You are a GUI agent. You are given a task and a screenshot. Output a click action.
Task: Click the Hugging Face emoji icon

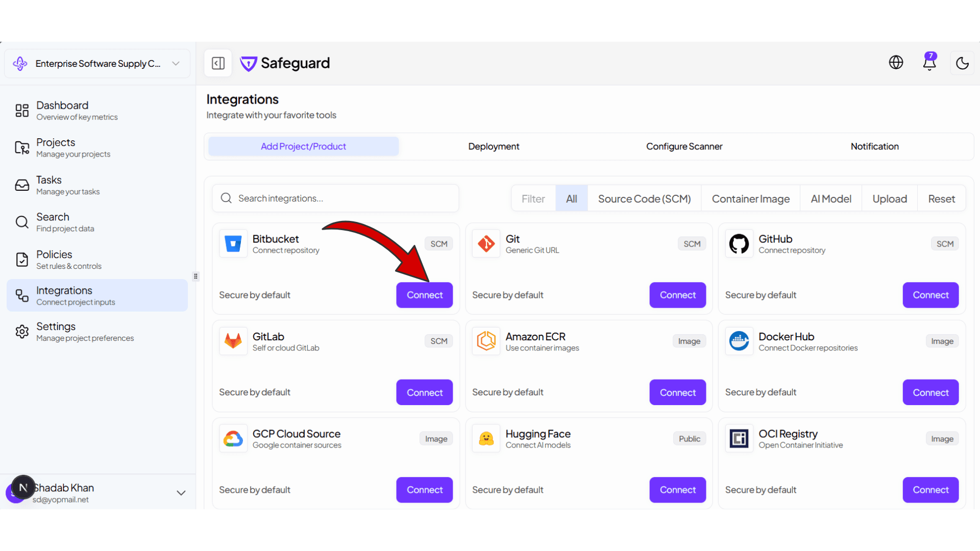pyautogui.click(x=486, y=439)
